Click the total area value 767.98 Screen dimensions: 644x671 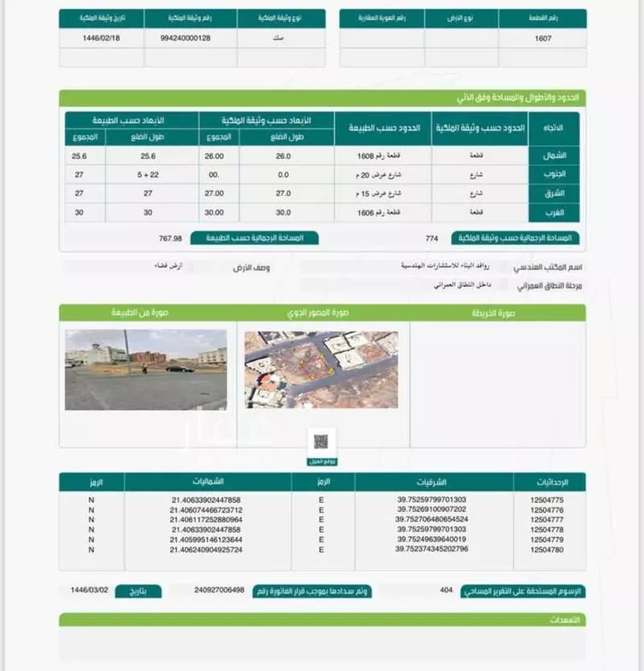(x=170, y=238)
